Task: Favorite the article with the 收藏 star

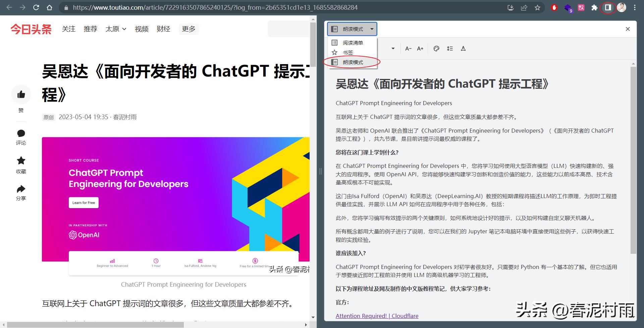Action: click(21, 160)
